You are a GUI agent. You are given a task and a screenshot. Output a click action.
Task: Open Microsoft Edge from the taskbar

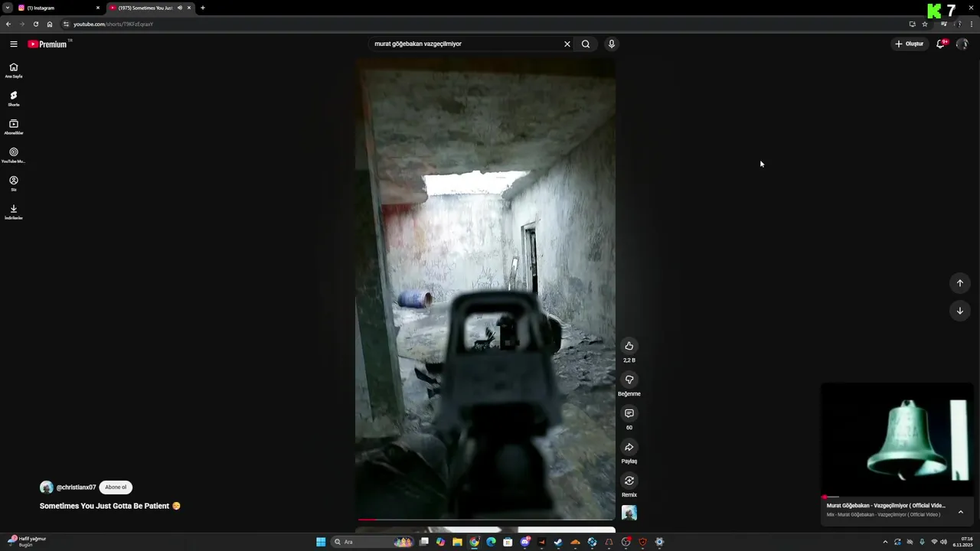pyautogui.click(x=491, y=542)
